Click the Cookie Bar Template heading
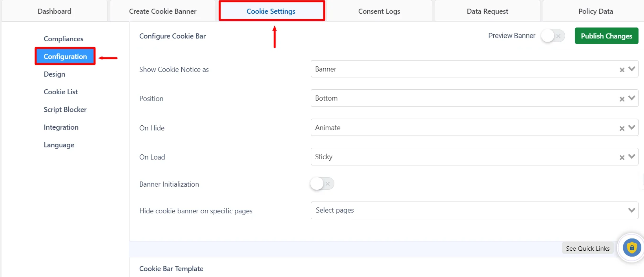This screenshot has width=644, height=277. pyautogui.click(x=171, y=269)
